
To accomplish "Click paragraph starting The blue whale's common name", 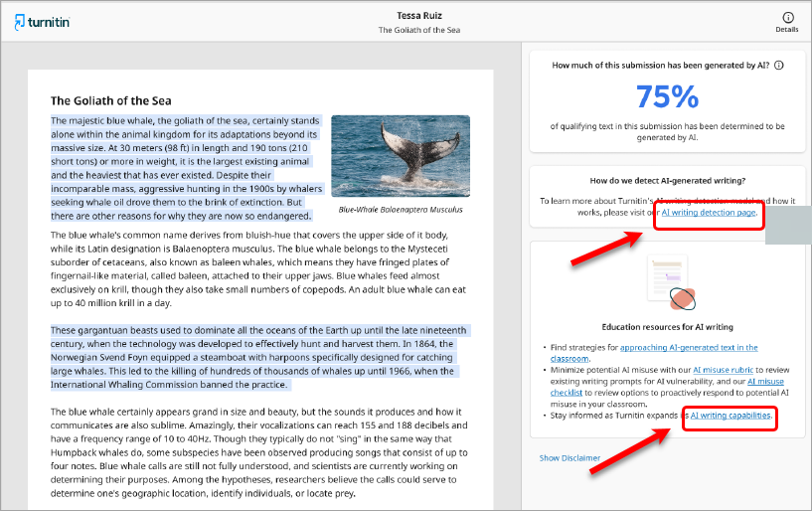I will point(257,269).
